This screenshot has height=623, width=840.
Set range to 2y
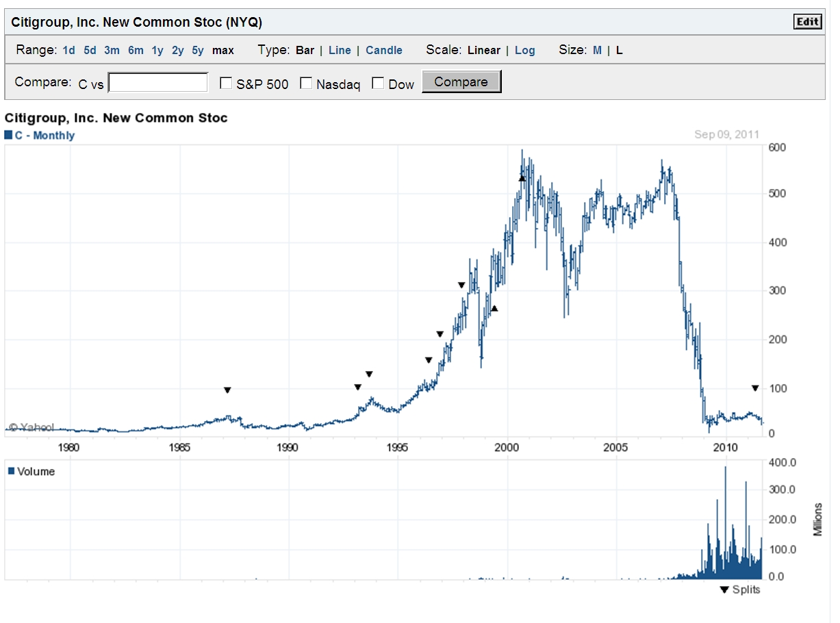click(x=178, y=50)
